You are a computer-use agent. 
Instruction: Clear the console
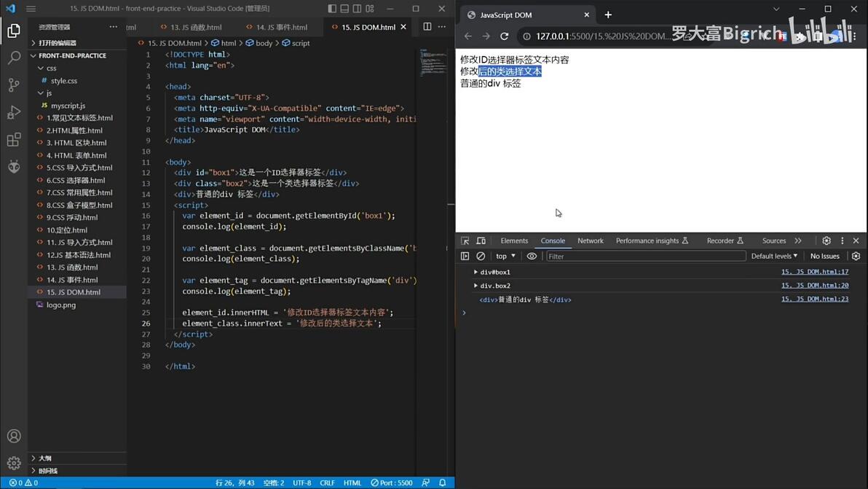coord(481,257)
